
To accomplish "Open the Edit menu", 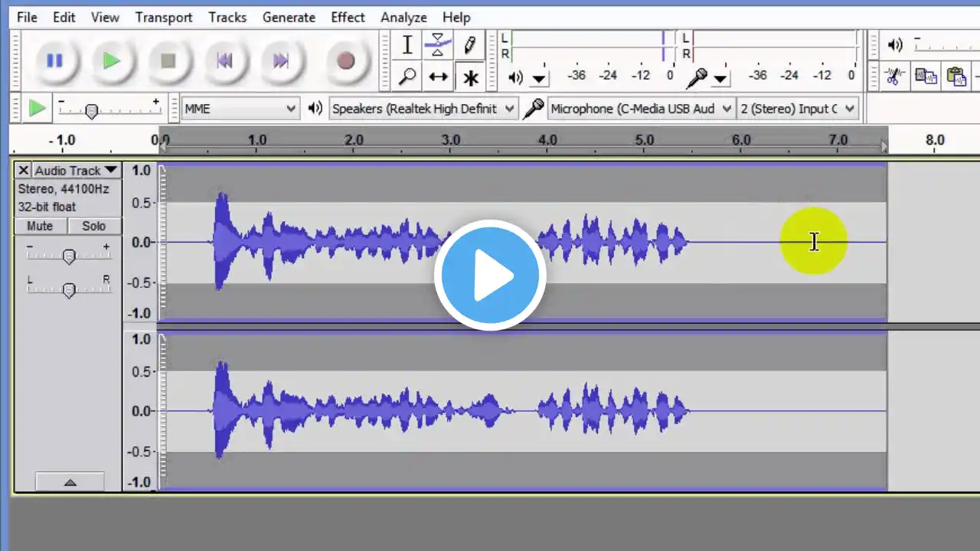I will click(64, 17).
